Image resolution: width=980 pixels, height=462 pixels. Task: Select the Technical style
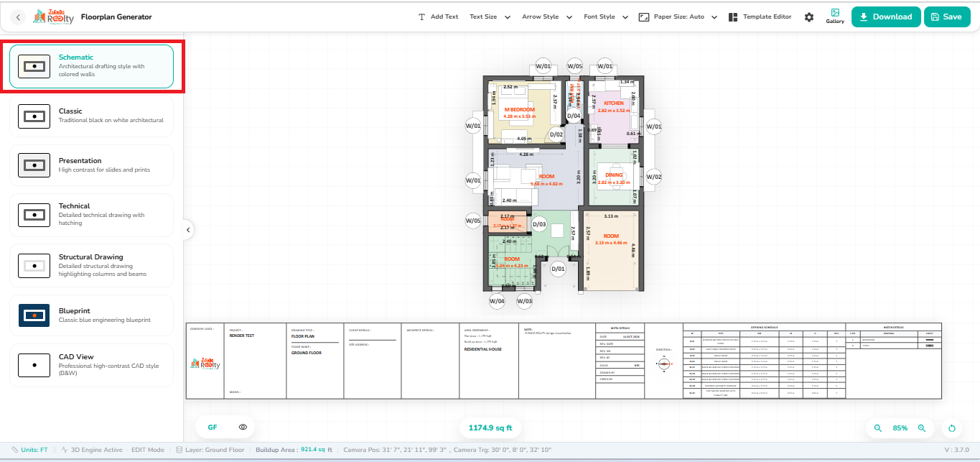91,215
